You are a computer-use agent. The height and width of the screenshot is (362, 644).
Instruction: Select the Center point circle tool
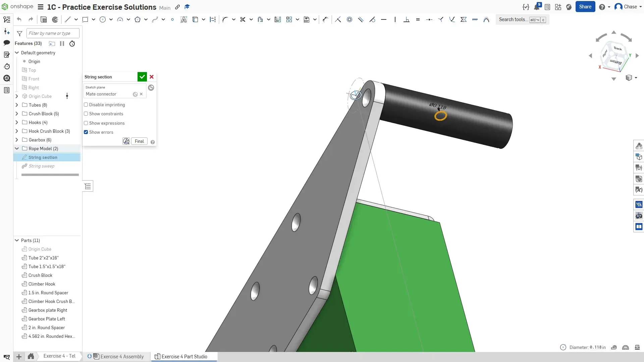(103, 19)
